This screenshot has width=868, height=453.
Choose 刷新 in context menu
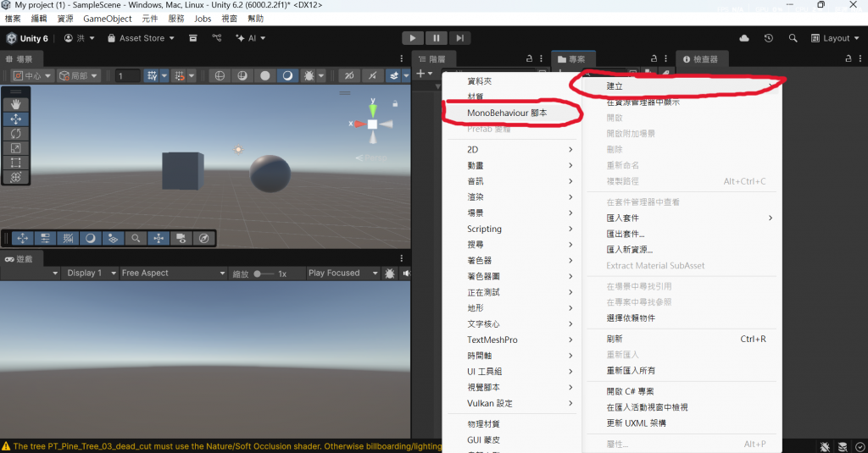(x=682, y=339)
